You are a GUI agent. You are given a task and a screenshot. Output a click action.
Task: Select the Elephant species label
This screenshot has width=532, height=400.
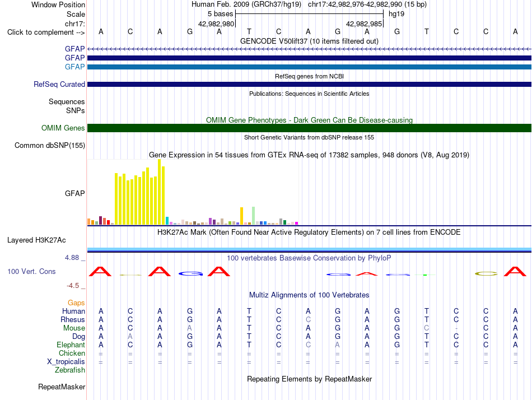pos(71,345)
